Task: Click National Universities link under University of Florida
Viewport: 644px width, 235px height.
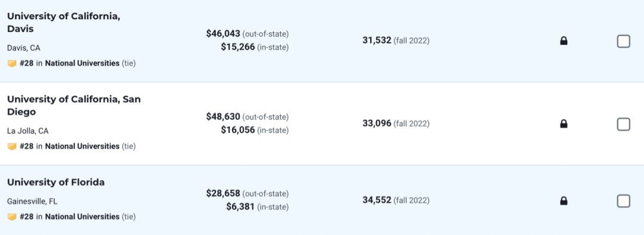Action: (x=82, y=217)
